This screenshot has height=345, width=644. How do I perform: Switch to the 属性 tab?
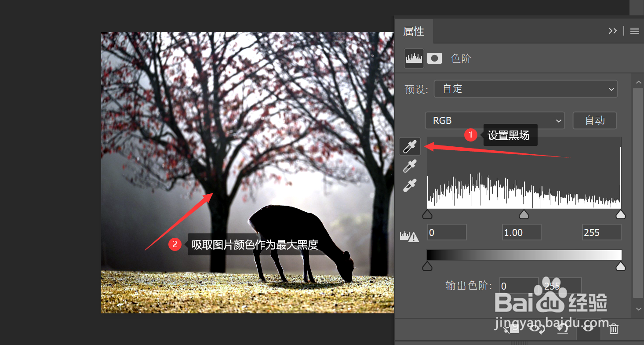(414, 31)
